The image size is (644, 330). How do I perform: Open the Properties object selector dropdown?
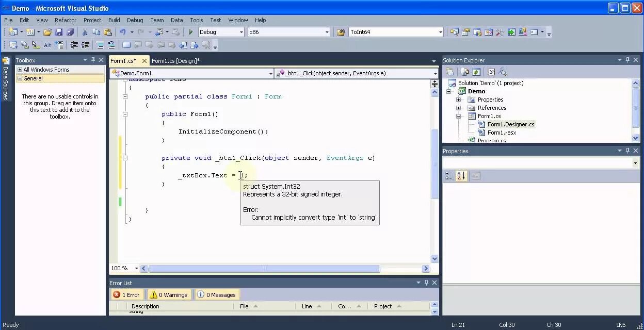click(x=635, y=163)
